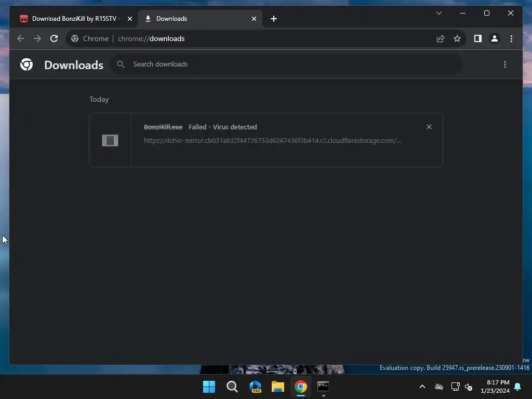Image resolution: width=532 pixels, height=399 pixels.
Task: Open the side panel icon
Action: tap(478, 38)
